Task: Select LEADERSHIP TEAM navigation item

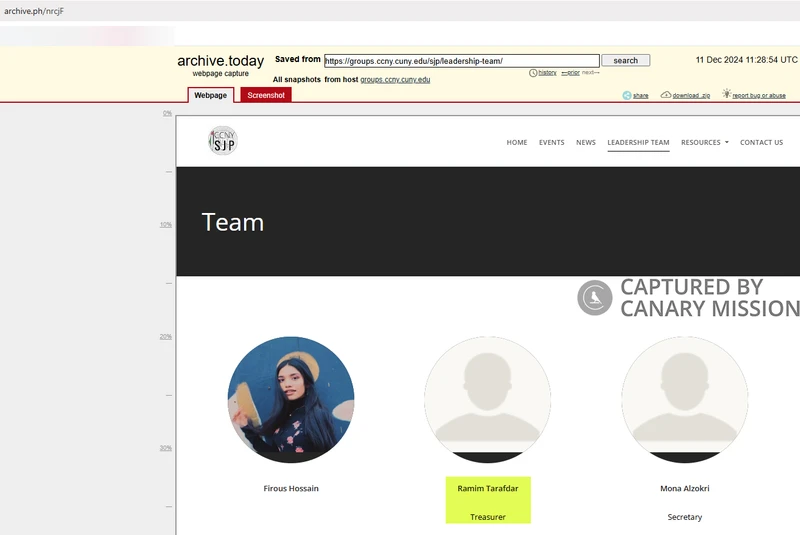Action: click(638, 142)
